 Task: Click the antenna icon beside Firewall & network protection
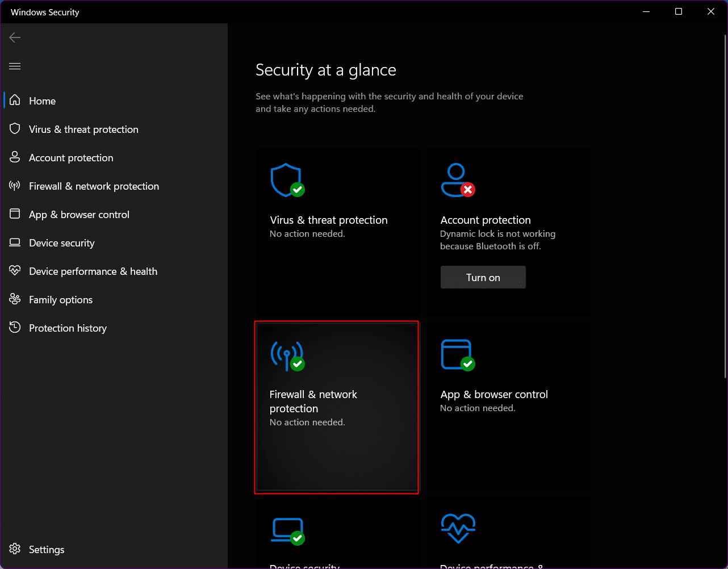15,186
